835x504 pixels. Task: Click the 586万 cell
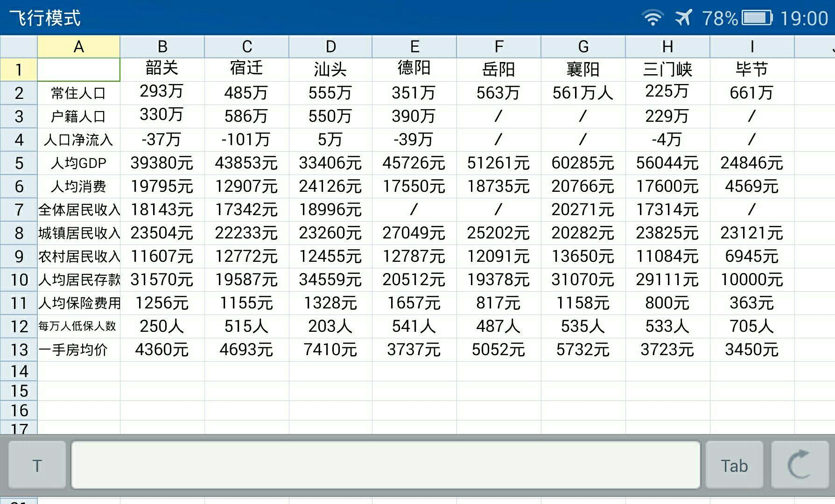click(246, 116)
